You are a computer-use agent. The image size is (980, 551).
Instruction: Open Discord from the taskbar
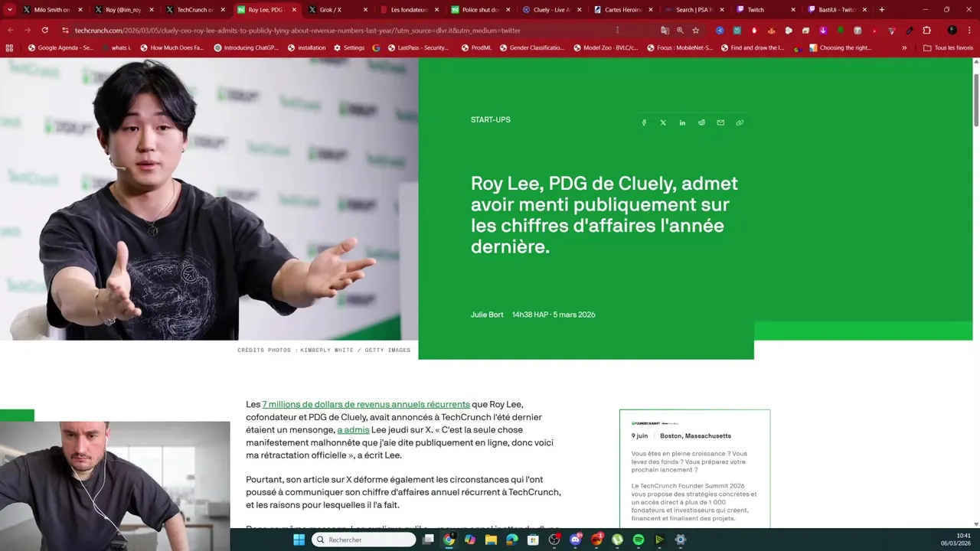575,540
